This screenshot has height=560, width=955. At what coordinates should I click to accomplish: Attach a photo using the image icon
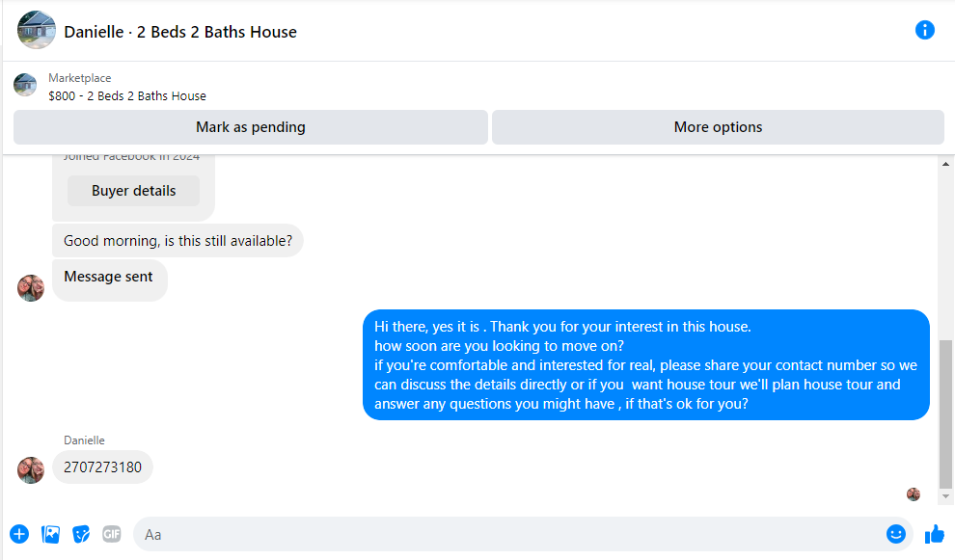pyautogui.click(x=51, y=534)
